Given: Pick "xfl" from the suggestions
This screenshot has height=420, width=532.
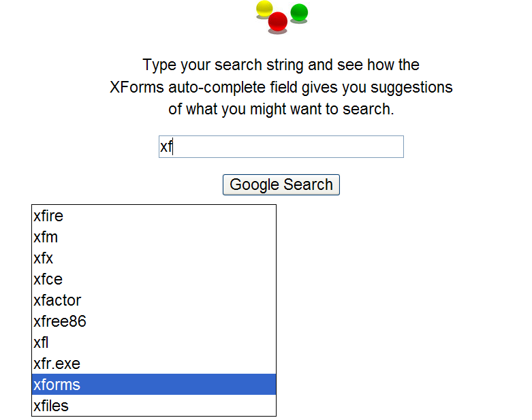Looking at the screenshot, I should pos(41,342).
